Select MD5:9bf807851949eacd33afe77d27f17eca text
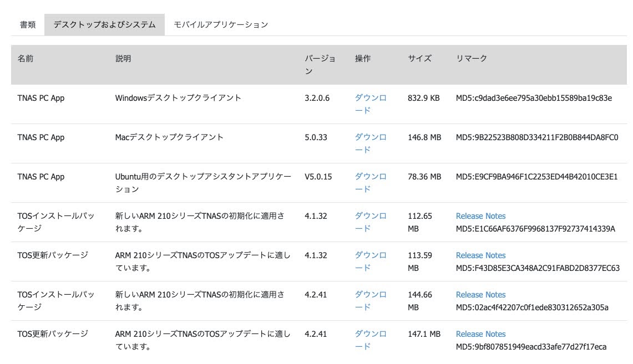This screenshot has width=633, height=364. [531, 347]
